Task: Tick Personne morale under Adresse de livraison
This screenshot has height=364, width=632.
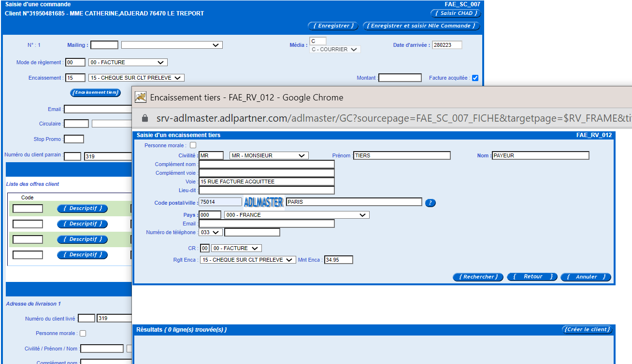Action: pos(83,333)
